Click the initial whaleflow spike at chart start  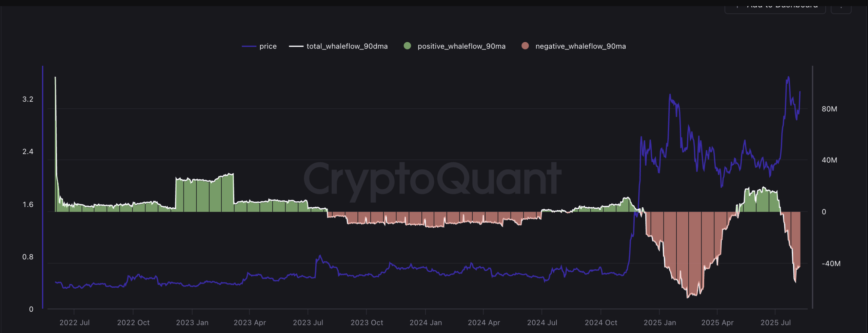[x=55, y=79]
